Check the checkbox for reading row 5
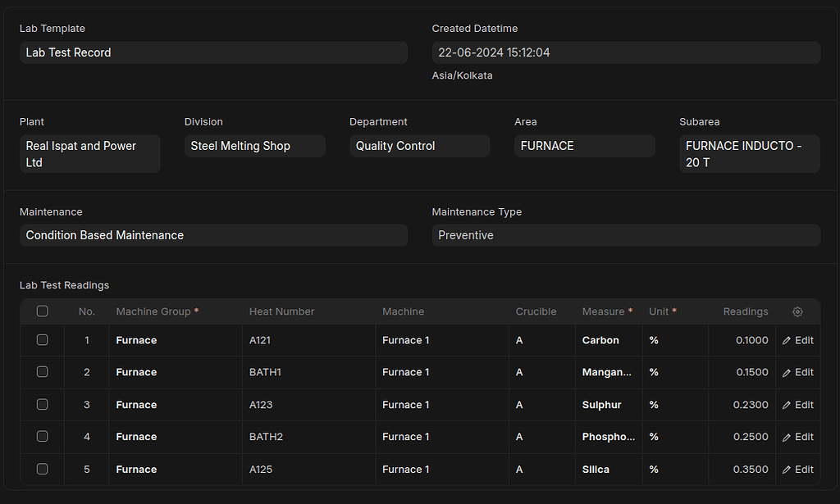Viewport: 840px width, 504px height. click(x=42, y=469)
